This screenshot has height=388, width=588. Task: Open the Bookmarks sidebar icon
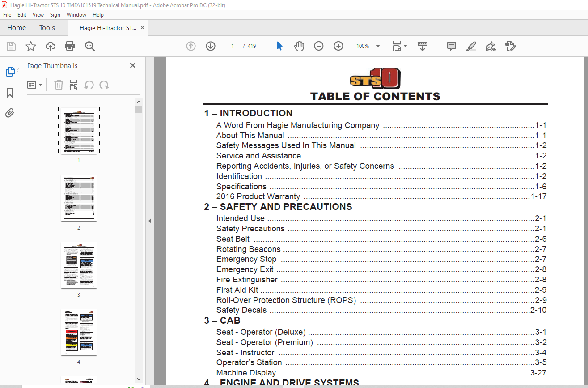pos(10,93)
